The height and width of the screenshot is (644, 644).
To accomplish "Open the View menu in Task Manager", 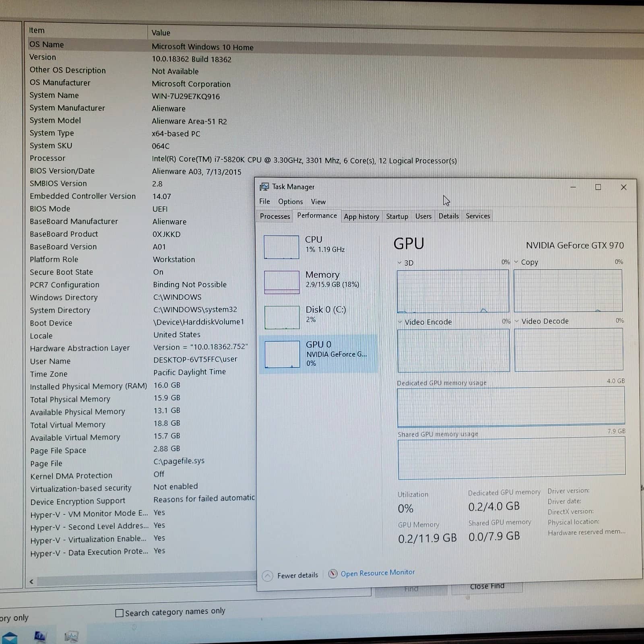I will [318, 202].
